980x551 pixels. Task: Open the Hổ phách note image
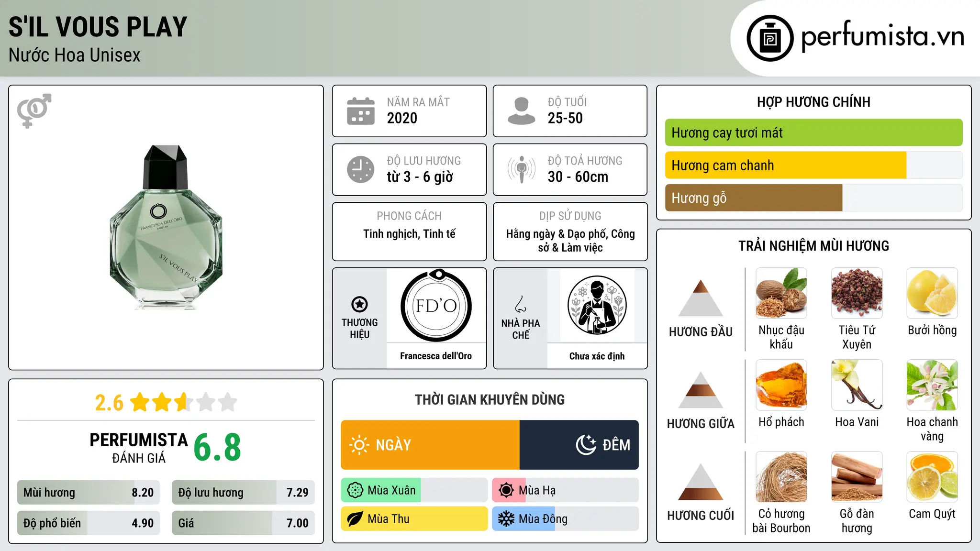[781, 385]
